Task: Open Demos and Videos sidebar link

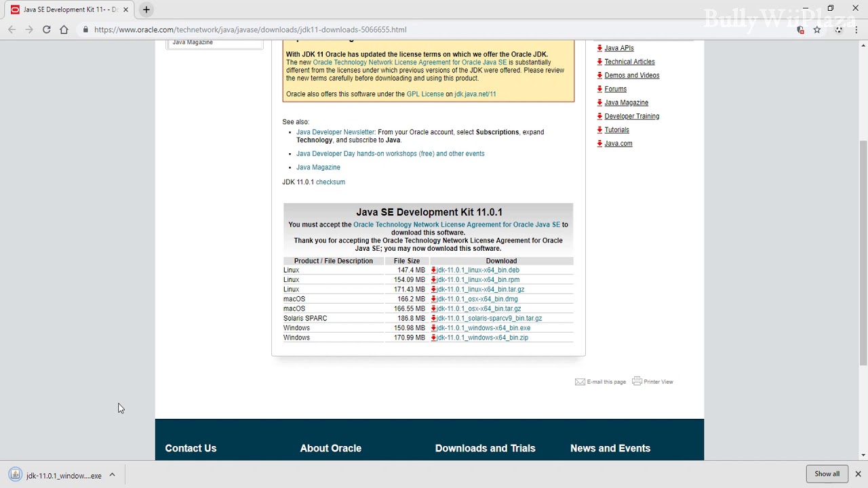Action: click(x=632, y=75)
